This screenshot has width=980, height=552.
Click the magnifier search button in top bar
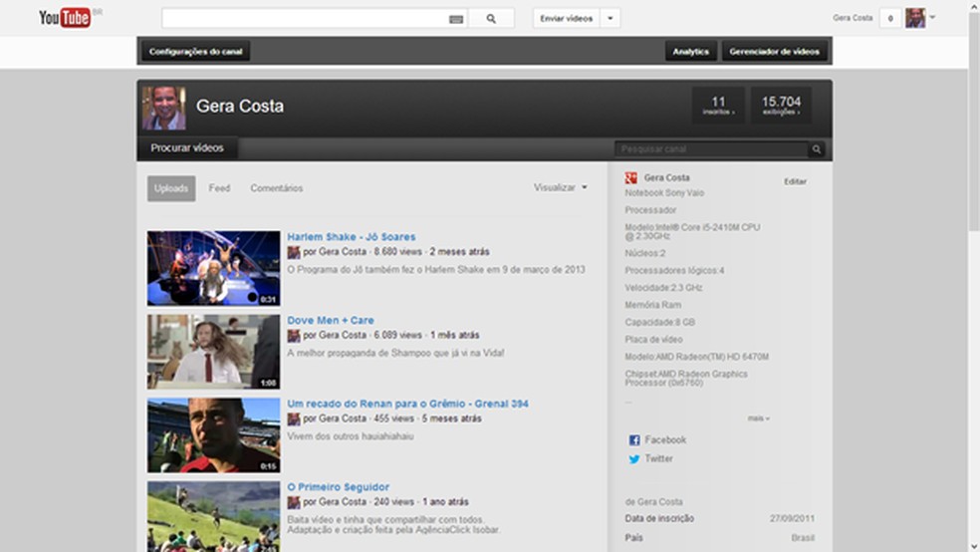coord(491,18)
